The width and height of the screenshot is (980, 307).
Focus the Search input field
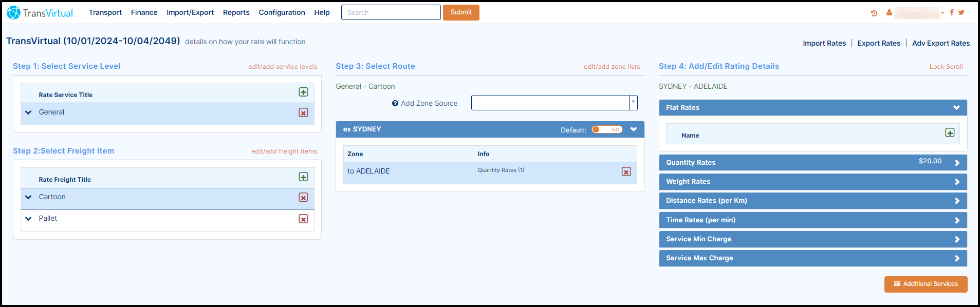tap(391, 12)
